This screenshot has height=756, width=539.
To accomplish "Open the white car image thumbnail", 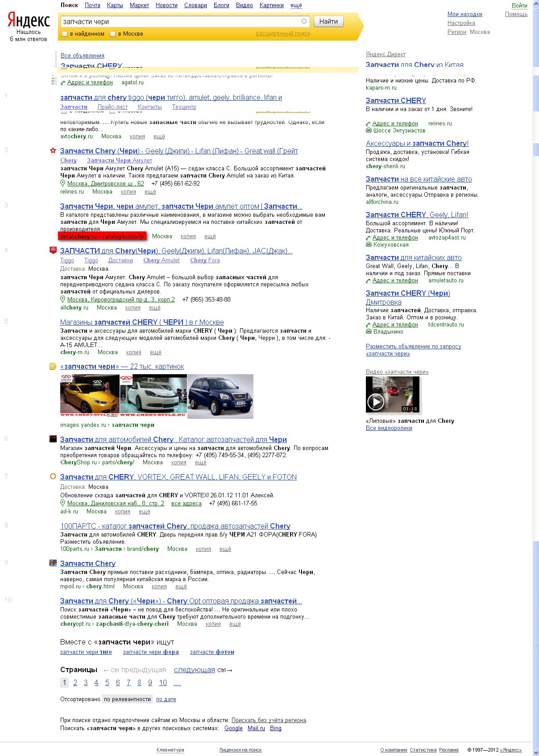I will (x=153, y=397).
